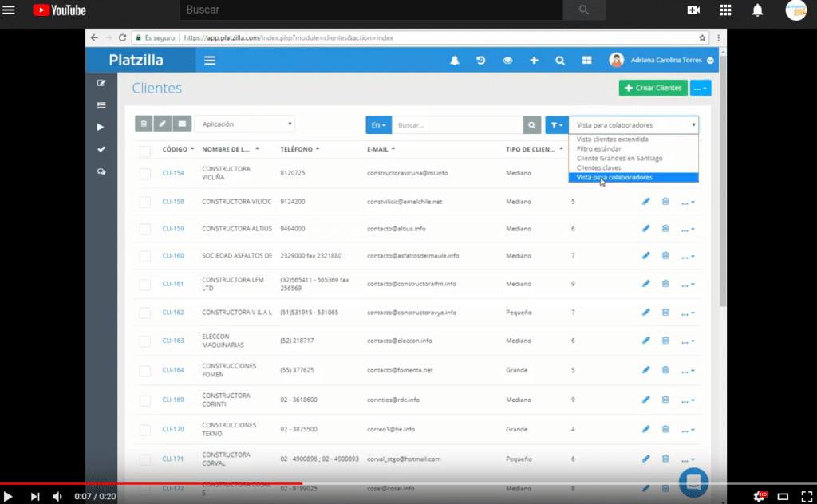Screen dimensions: 817x504
Task: Open the sidebar chat bubbles icon
Action: point(101,171)
